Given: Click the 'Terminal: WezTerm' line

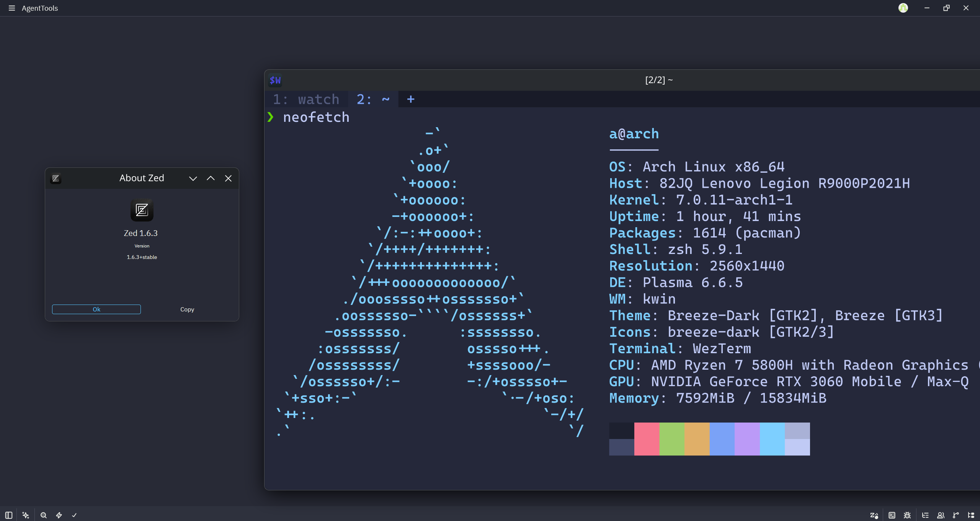Looking at the screenshot, I should coord(680,349).
